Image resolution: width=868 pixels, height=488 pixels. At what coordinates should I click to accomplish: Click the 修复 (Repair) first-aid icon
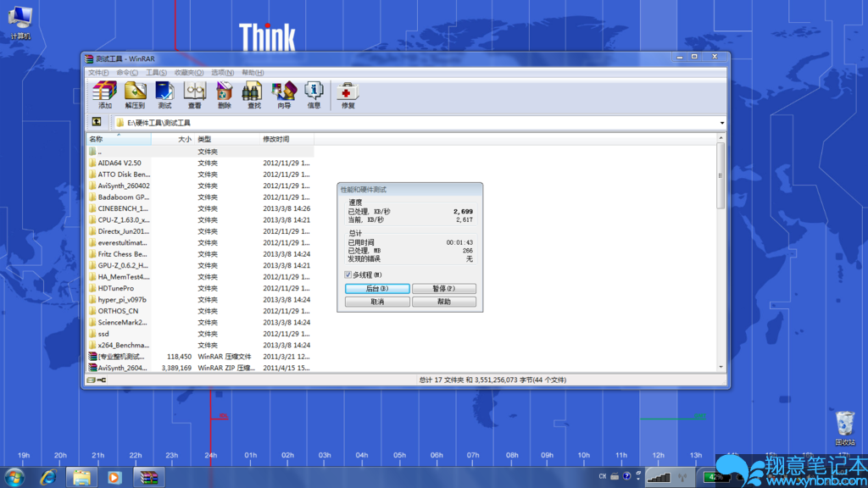pos(348,94)
